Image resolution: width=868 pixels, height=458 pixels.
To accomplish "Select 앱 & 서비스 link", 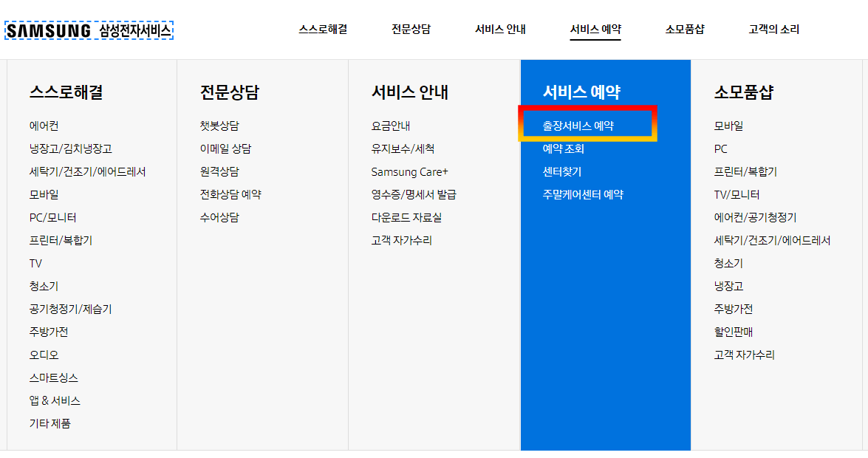I will [x=55, y=400].
